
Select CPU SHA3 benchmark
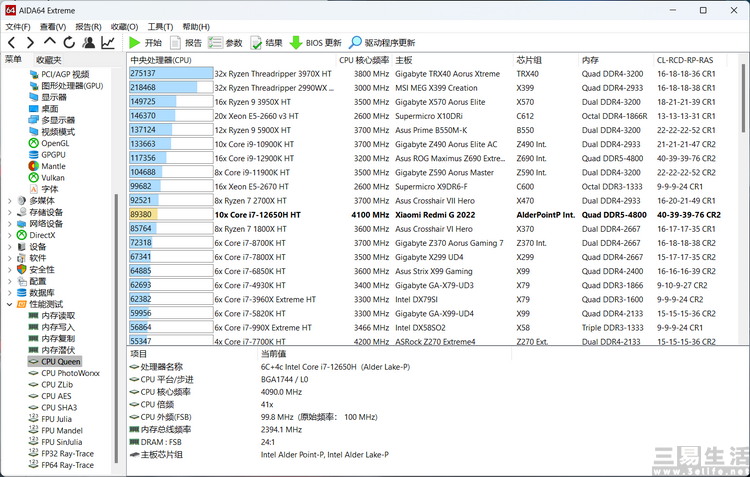[53, 408]
